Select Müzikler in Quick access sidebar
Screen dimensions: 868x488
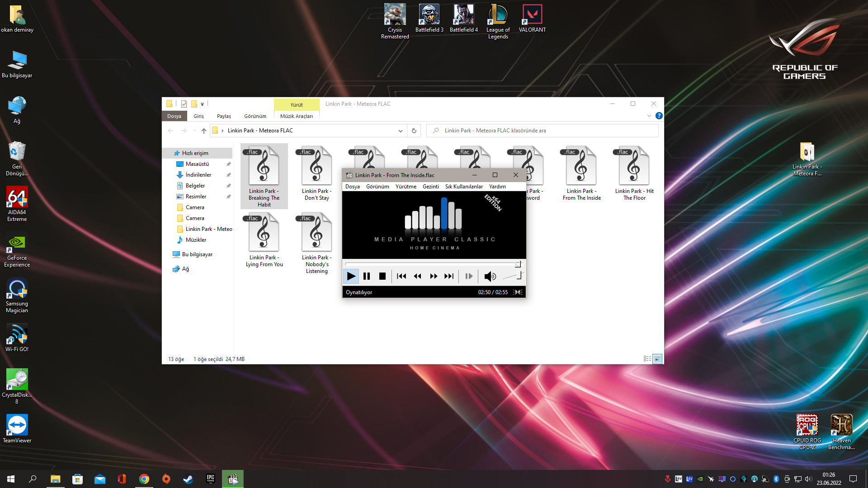196,240
